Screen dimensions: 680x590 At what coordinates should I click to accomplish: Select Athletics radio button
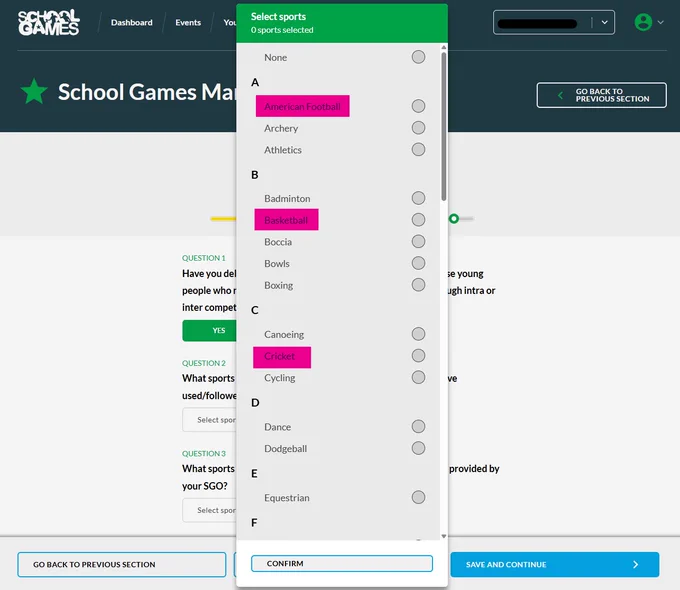[418, 149]
